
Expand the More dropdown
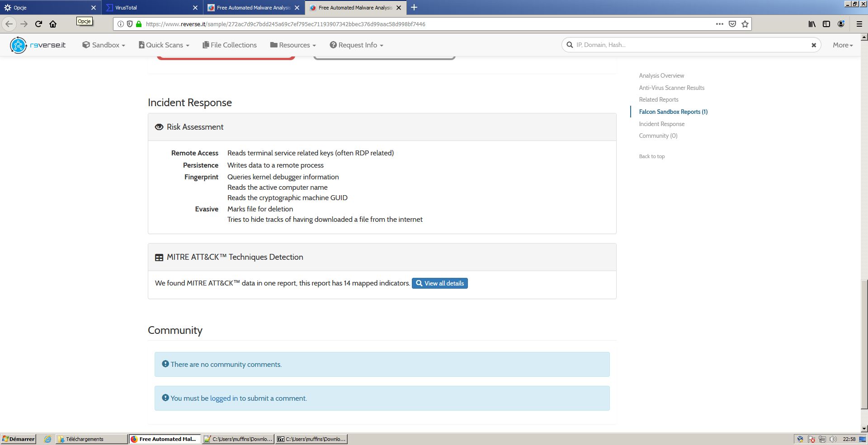click(843, 45)
